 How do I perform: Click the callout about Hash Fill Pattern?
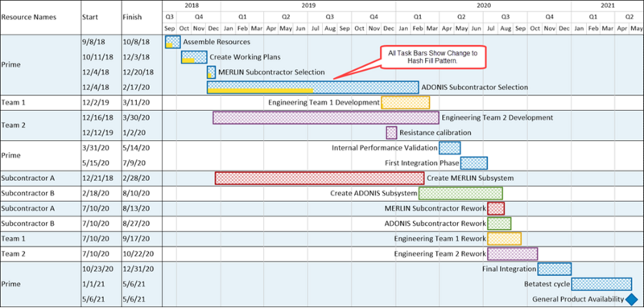click(433, 56)
